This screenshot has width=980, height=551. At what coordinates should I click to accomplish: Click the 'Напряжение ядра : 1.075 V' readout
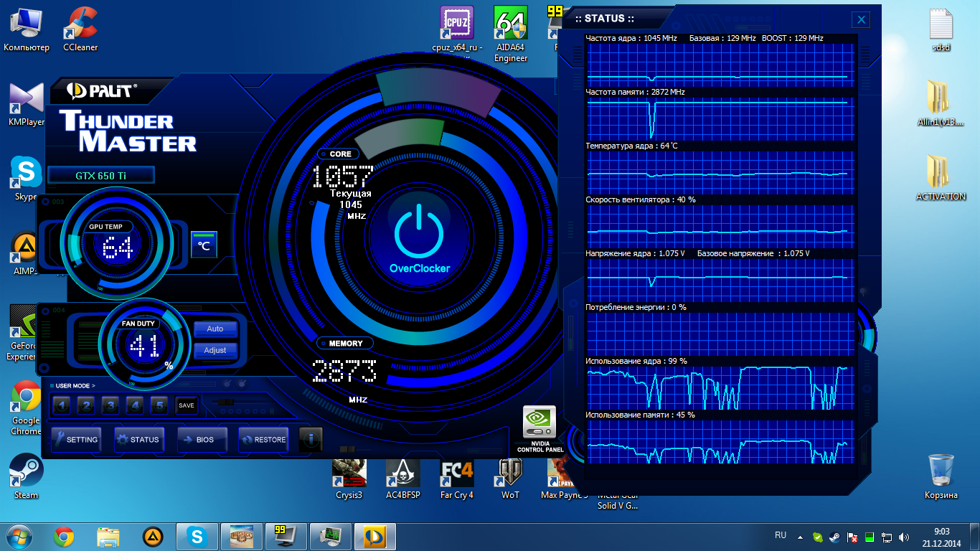635,253
